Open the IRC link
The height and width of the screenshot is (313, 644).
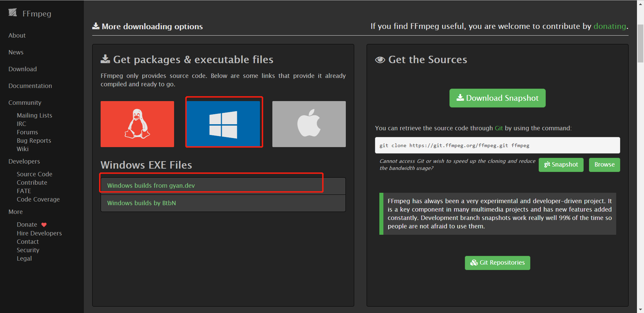[21, 124]
